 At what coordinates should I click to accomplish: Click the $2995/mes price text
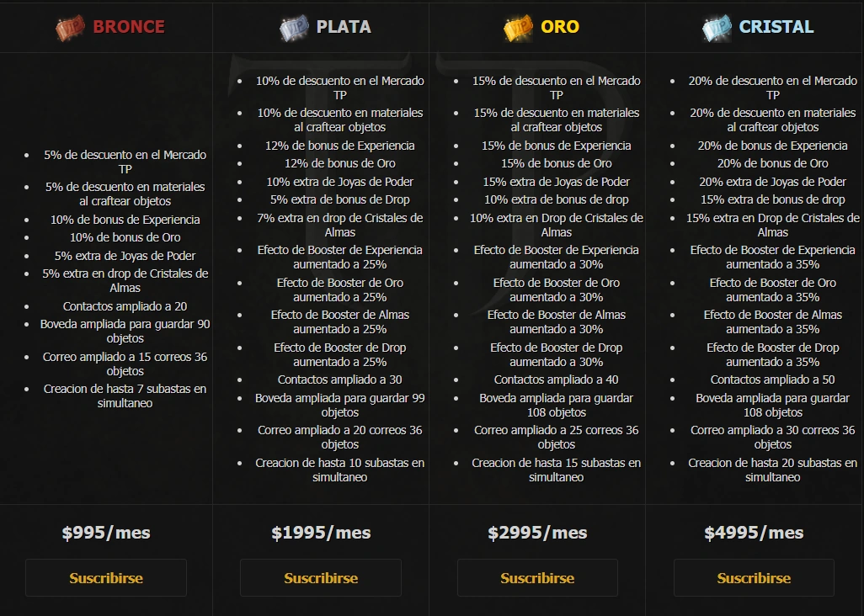[537, 533]
